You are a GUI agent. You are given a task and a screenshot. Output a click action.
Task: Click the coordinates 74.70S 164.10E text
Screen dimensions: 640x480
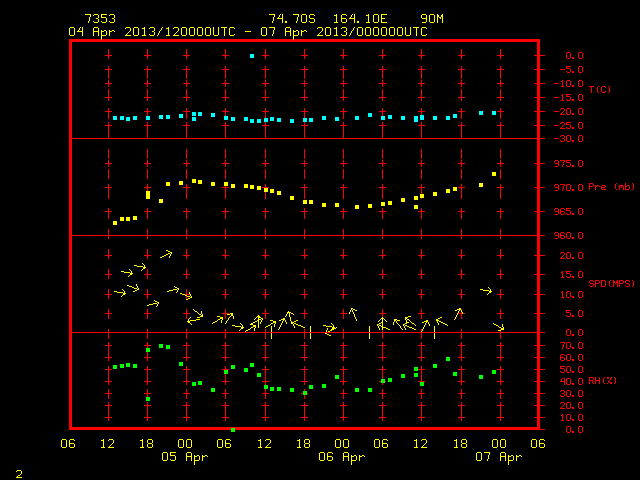point(328,19)
